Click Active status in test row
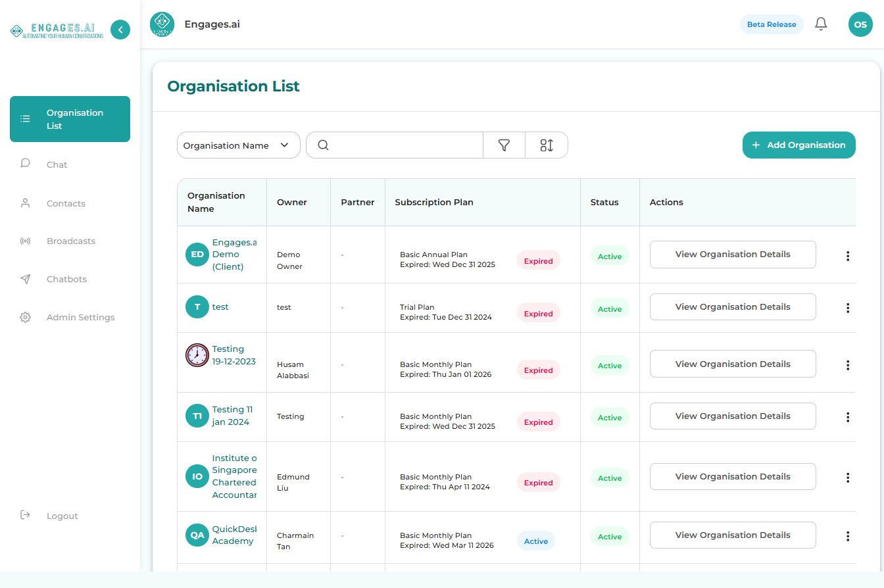 tap(610, 309)
